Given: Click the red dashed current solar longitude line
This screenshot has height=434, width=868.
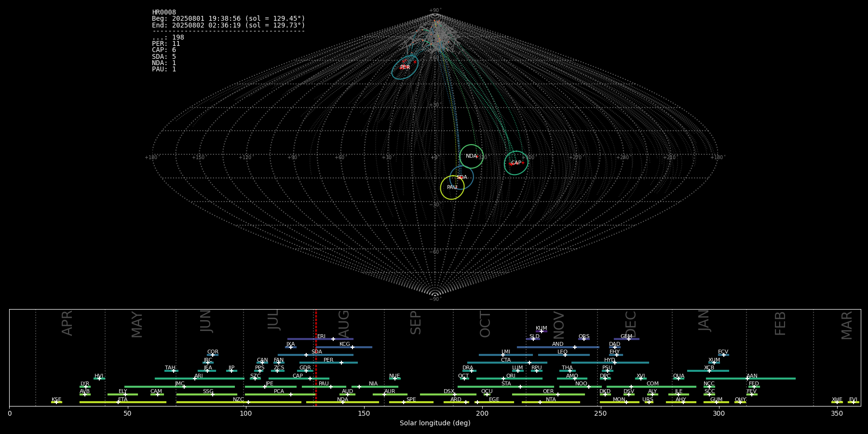Looking at the screenshot, I should 316,357.
